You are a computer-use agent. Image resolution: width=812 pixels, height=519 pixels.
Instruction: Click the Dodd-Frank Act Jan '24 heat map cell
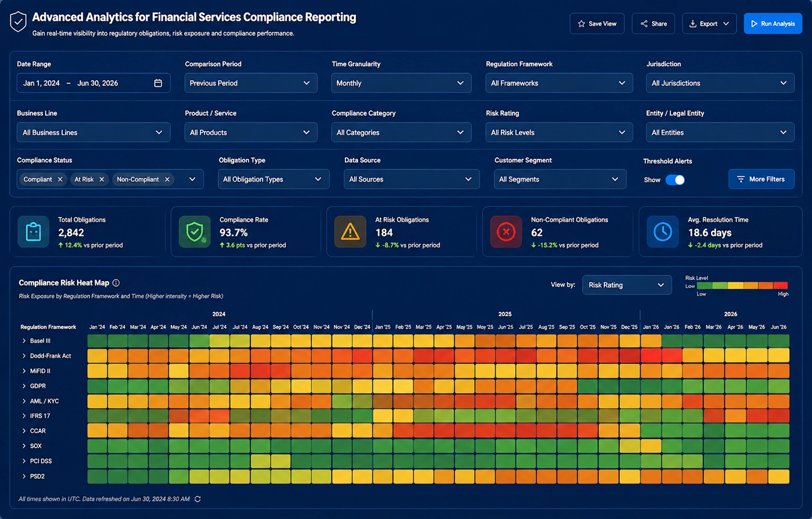[97, 356]
